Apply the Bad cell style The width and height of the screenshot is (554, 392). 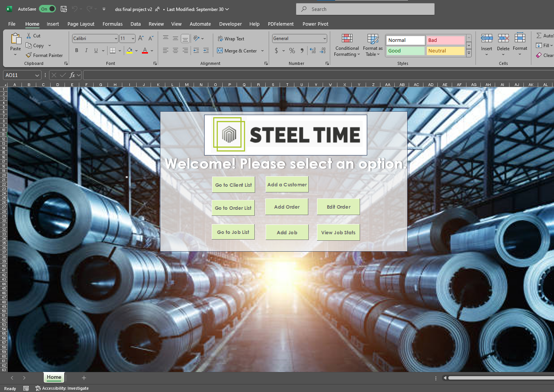click(x=445, y=40)
